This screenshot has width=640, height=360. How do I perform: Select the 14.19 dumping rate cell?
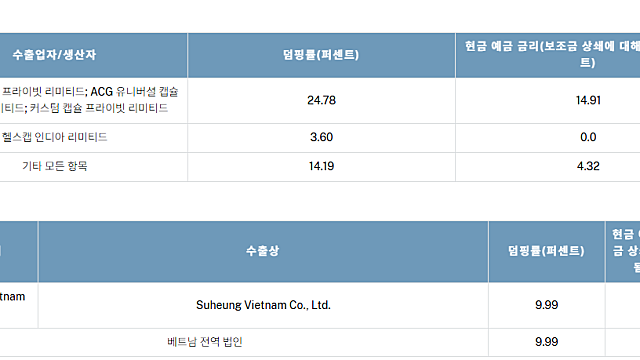321,167
